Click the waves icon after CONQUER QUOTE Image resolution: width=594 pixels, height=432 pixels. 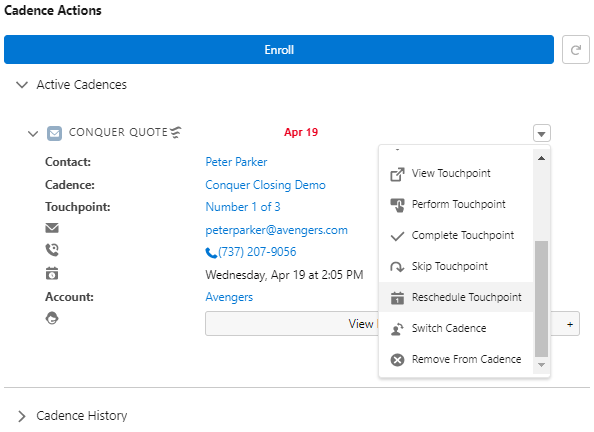tap(175, 132)
